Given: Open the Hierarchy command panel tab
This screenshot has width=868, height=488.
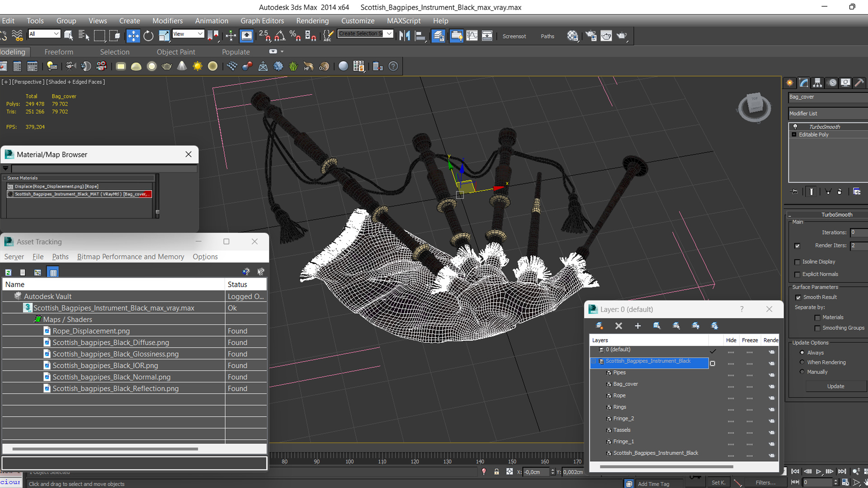Looking at the screenshot, I should 817,83.
